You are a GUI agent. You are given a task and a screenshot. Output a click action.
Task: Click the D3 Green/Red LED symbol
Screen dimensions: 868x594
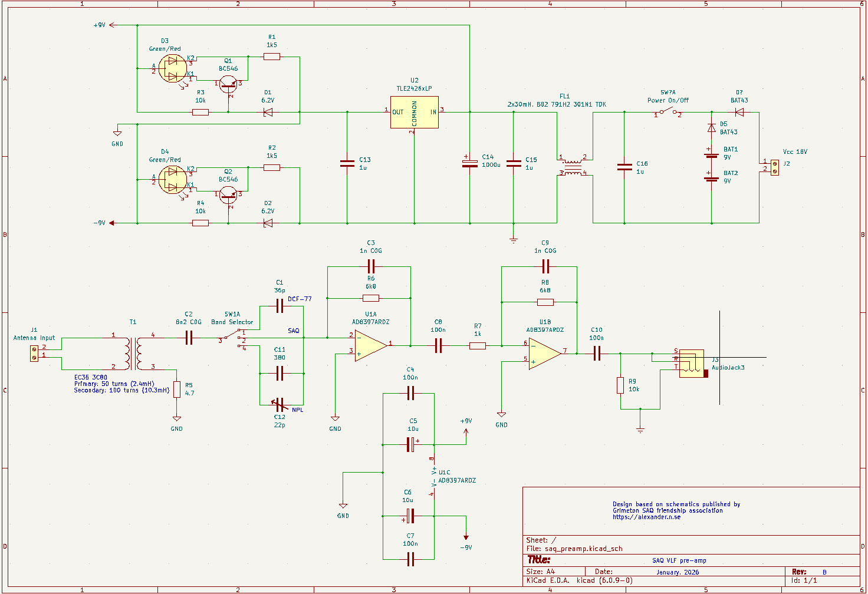[x=172, y=68]
